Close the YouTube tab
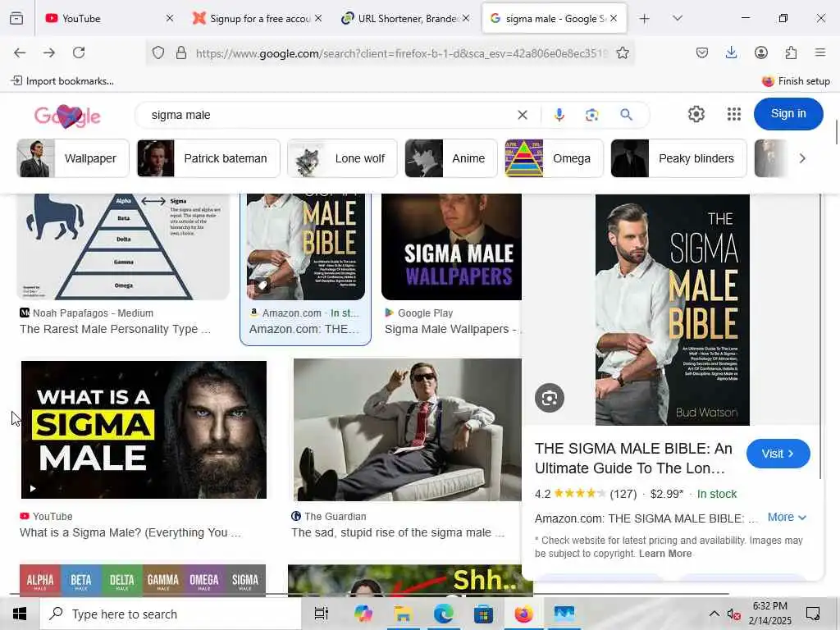The height and width of the screenshot is (630, 840). tap(170, 18)
